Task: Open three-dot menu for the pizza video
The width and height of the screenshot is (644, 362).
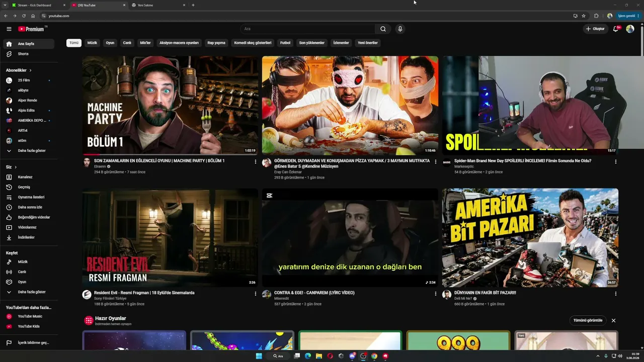Action: tap(436, 162)
